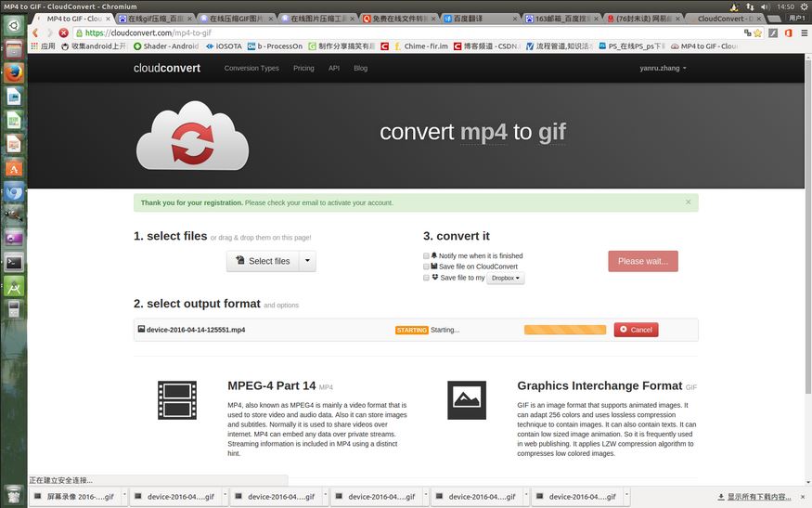Launch Firefox from the dock
The height and width of the screenshot is (508, 812).
click(14, 72)
